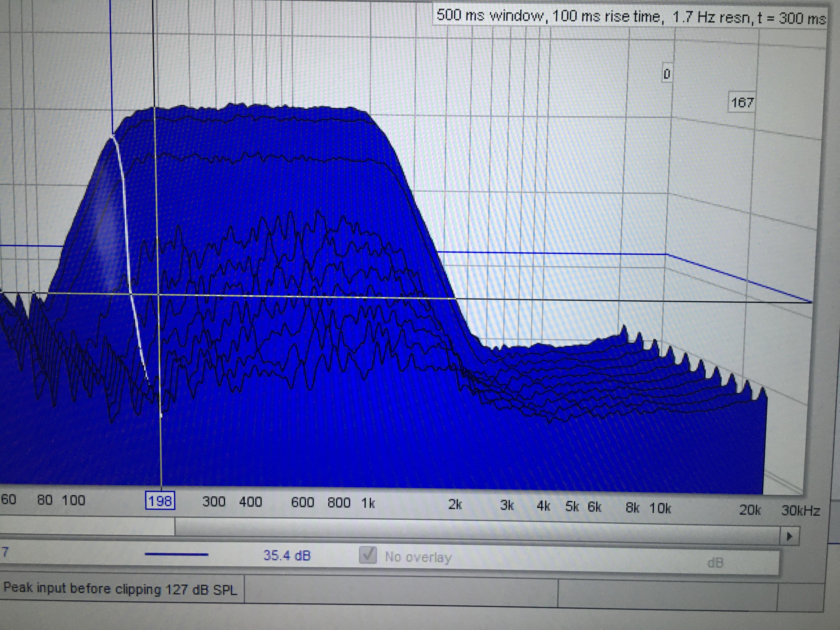
Task: Click the 400 frequency axis label
Action: pyautogui.click(x=250, y=502)
